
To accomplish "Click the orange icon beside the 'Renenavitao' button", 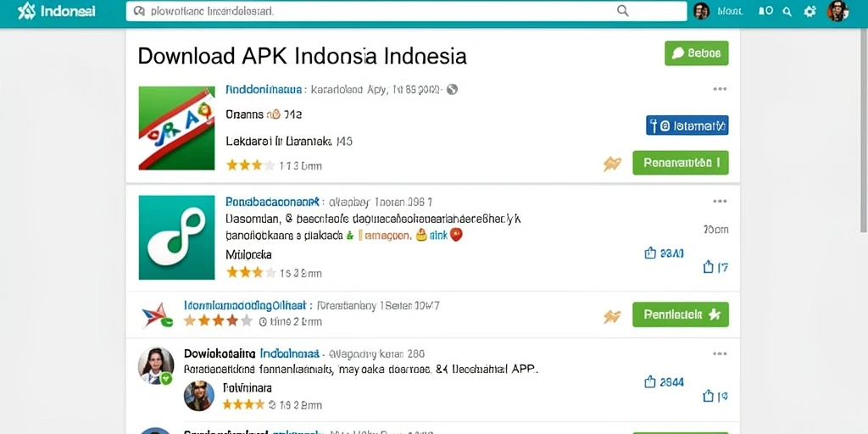I will pos(612,164).
